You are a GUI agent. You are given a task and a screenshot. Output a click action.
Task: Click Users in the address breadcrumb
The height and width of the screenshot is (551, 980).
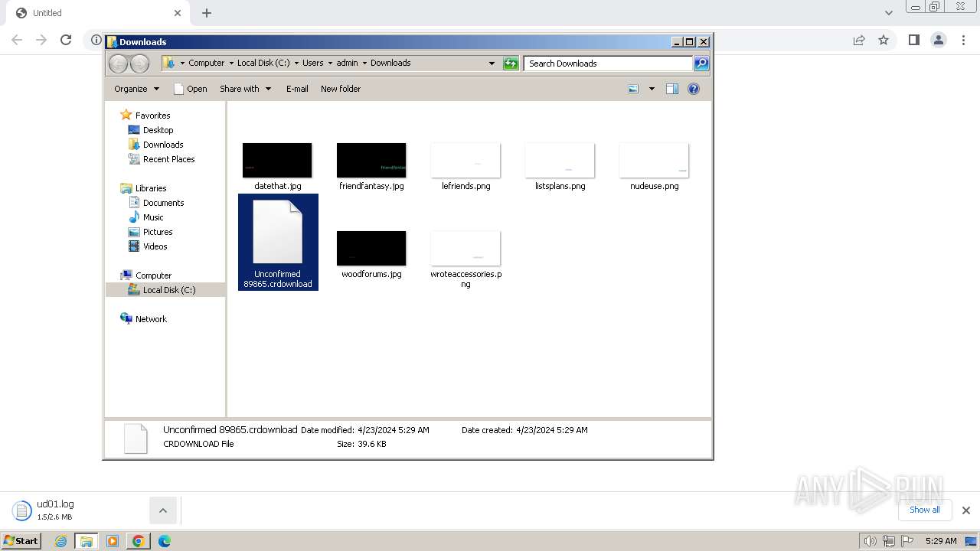pyautogui.click(x=312, y=63)
